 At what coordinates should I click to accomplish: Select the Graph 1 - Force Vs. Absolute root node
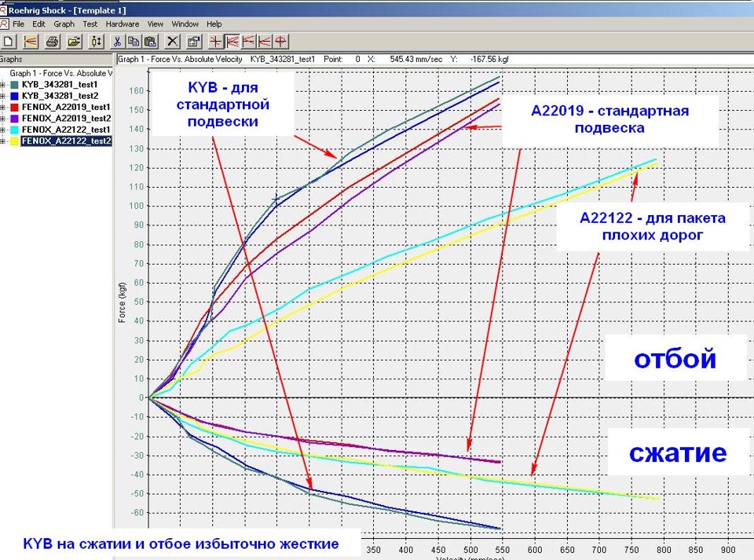coord(61,73)
